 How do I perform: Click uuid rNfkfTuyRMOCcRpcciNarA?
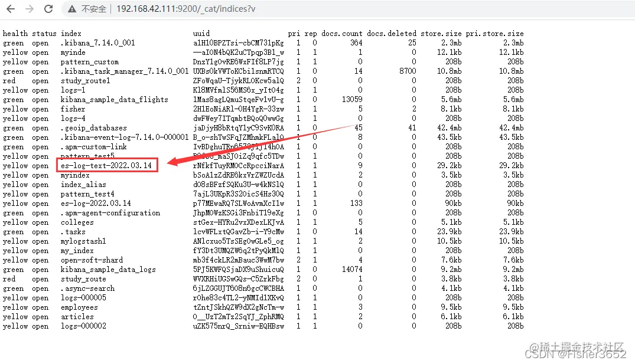tap(239, 165)
